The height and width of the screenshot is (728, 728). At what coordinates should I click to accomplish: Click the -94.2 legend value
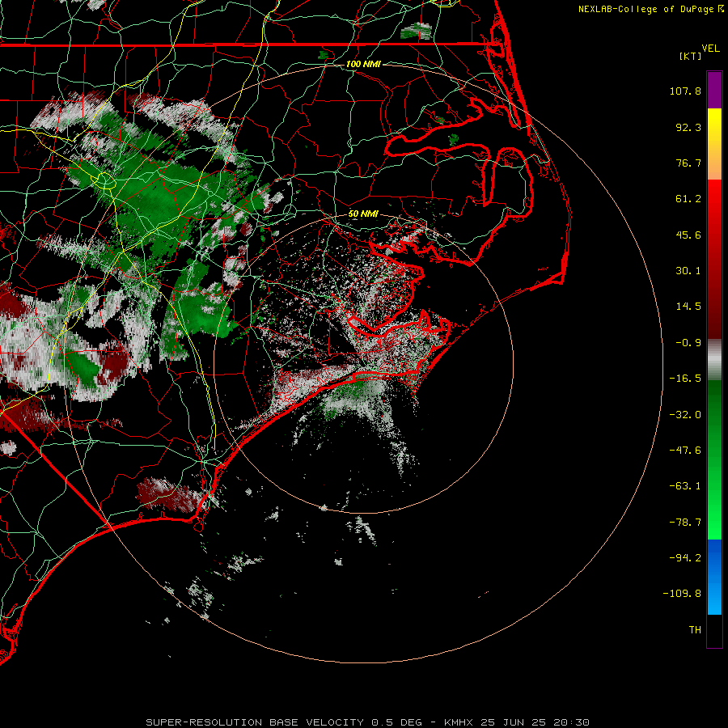[685, 557]
